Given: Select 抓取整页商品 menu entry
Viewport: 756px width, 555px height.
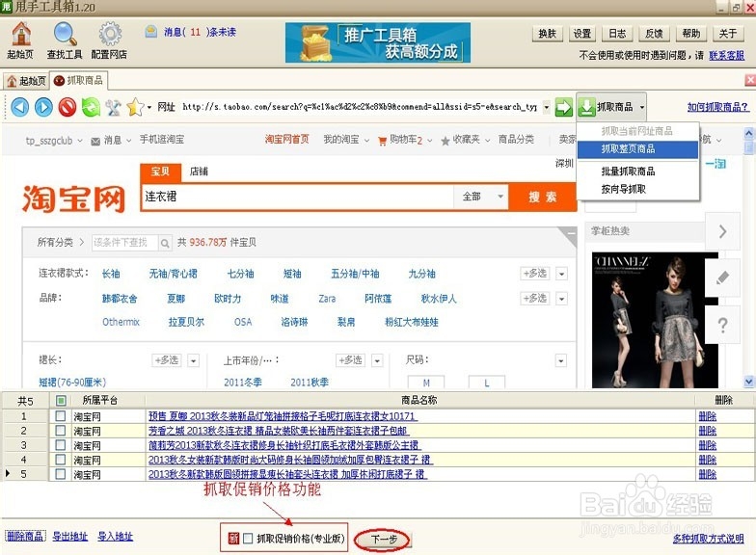Looking at the screenshot, I should coord(637,149).
